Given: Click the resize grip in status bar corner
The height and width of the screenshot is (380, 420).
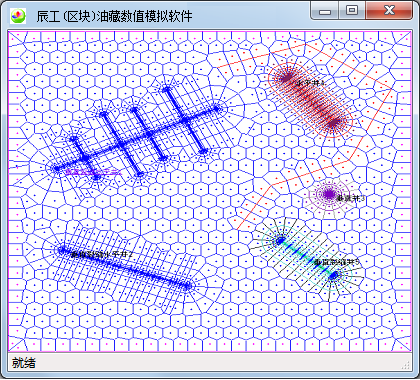Looking at the screenshot, I should pos(406,365).
